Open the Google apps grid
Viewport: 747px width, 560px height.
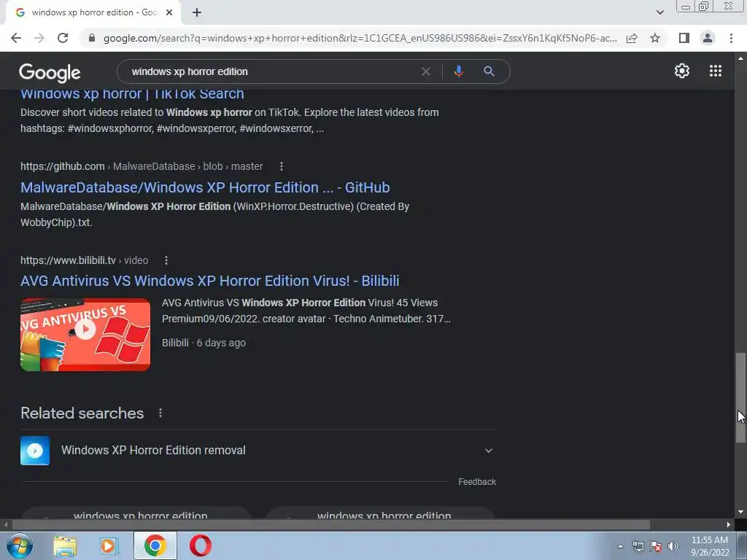[x=715, y=71]
